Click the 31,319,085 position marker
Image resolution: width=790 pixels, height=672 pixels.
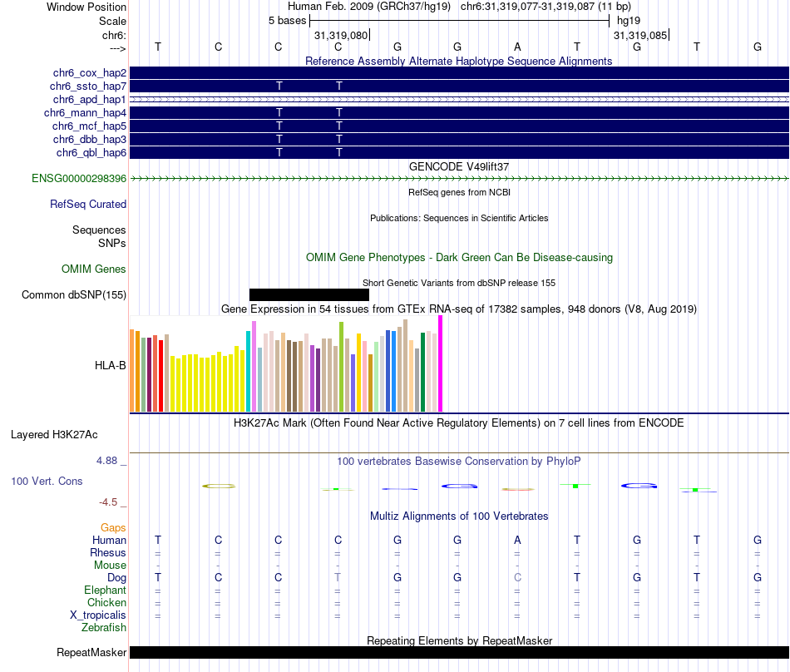point(640,35)
